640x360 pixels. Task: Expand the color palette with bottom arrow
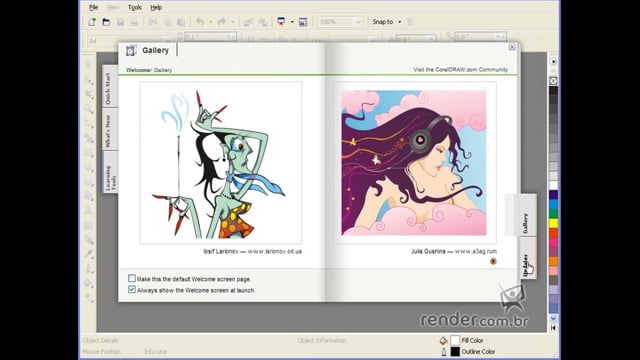click(553, 328)
